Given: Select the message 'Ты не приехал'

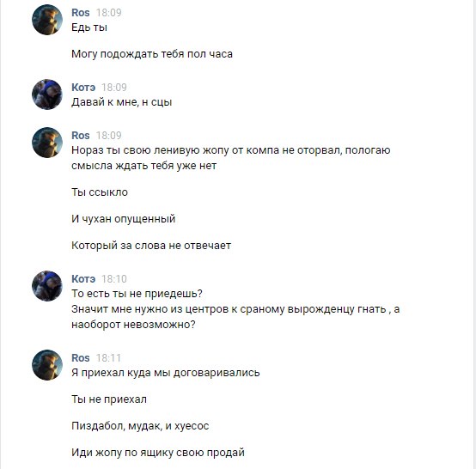Looking at the screenshot, I should pyautogui.click(x=109, y=399).
